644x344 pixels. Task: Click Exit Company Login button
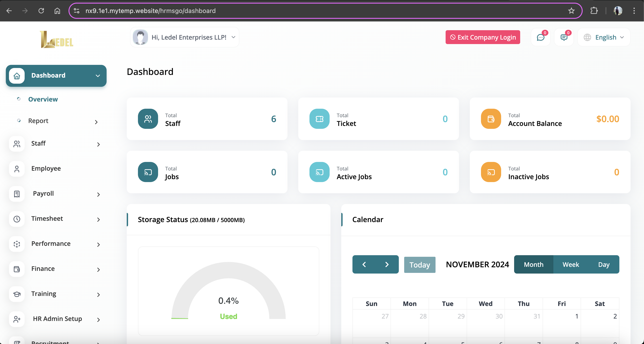(x=483, y=37)
